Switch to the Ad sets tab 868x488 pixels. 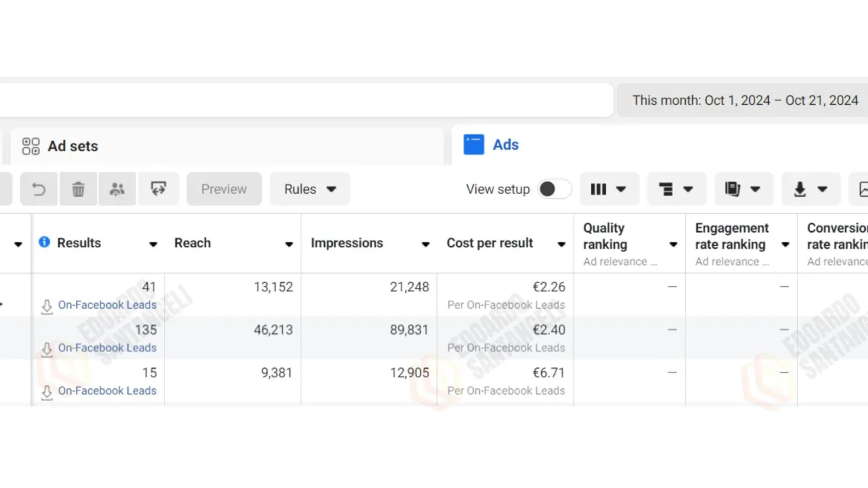pos(72,146)
